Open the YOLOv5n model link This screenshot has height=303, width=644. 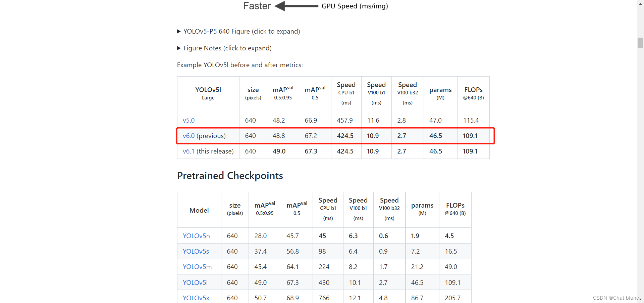click(196, 236)
